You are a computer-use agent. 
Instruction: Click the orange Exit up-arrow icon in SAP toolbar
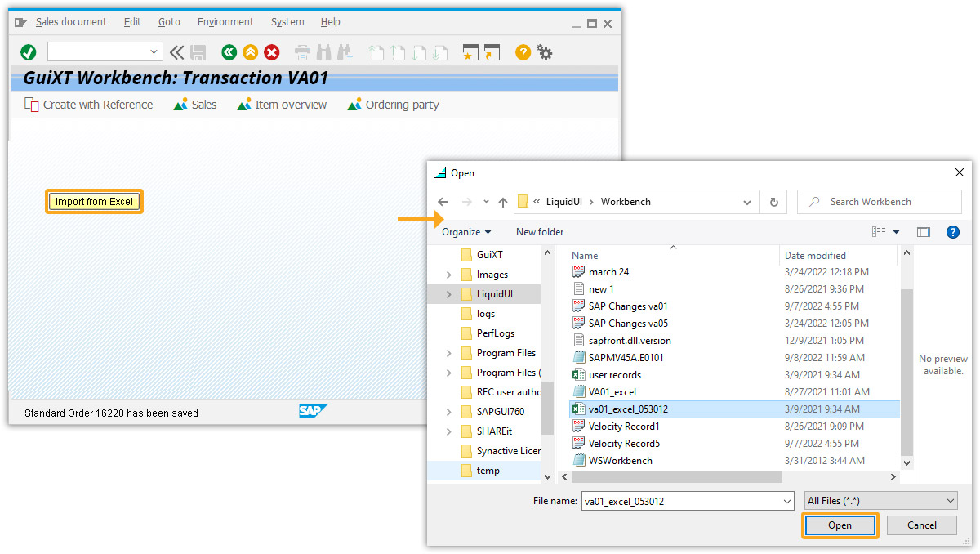click(x=250, y=52)
